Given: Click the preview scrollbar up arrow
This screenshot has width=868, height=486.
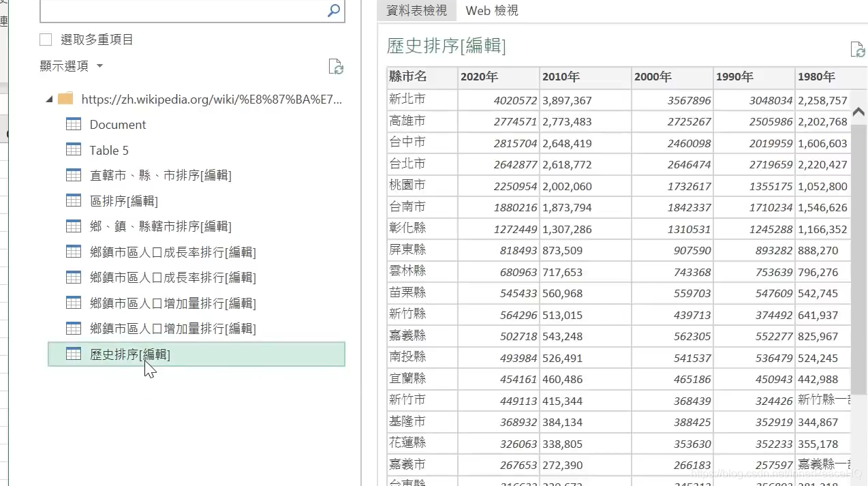Looking at the screenshot, I should coord(858,112).
